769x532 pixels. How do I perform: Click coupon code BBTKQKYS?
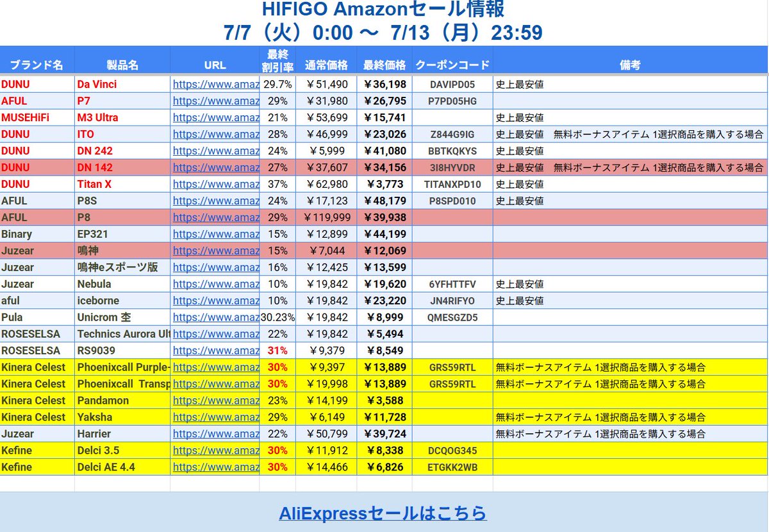452,151
